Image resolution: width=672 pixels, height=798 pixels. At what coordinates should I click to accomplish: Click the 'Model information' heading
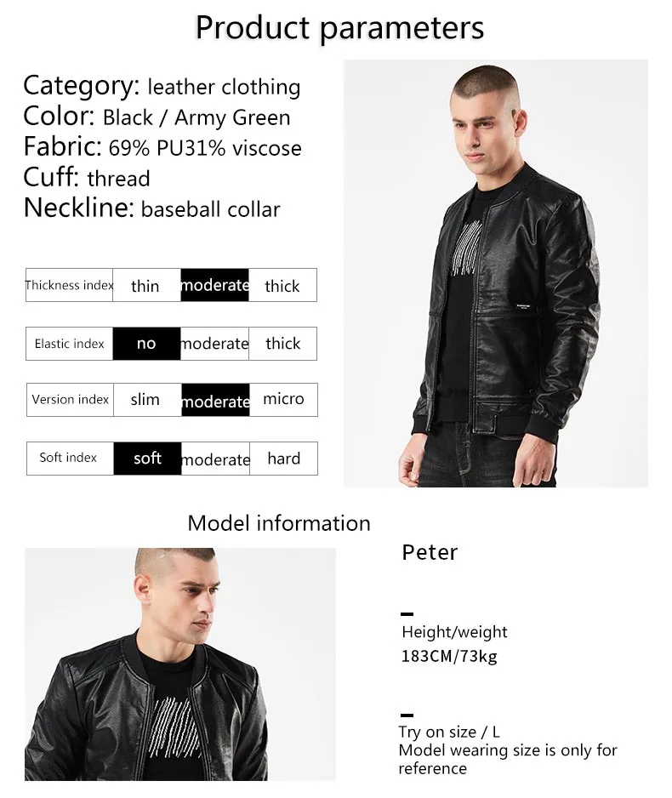[279, 523]
